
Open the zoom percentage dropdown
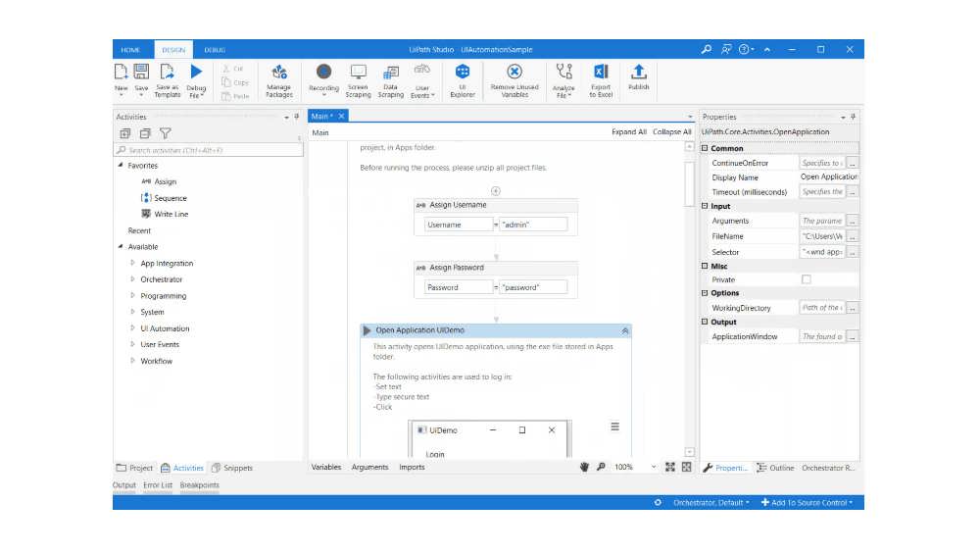click(654, 467)
